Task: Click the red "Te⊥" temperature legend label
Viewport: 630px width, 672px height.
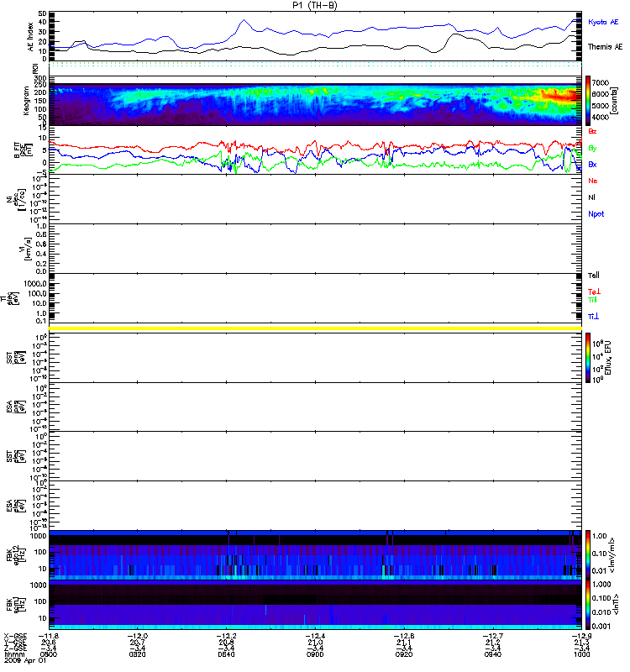Action: (594, 291)
